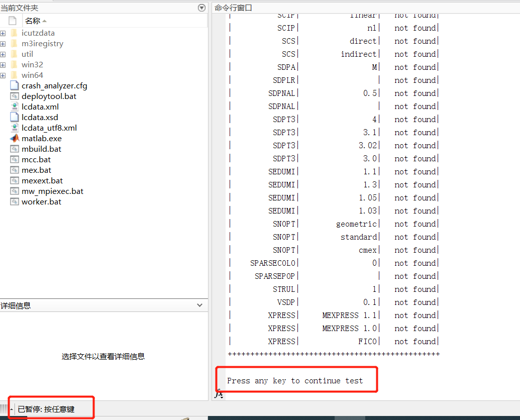The image size is (520, 420).
Task: Select the lcdata.xml XML file icon
Action: [x=15, y=107]
